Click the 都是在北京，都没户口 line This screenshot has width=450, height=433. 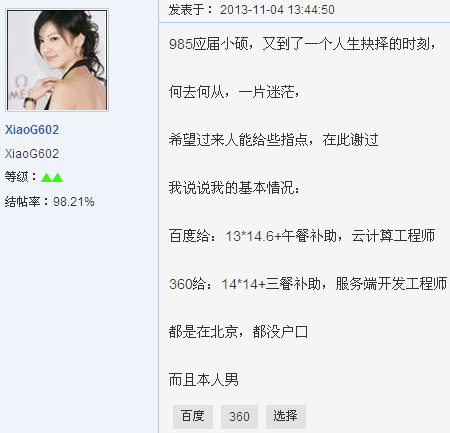(x=238, y=332)
